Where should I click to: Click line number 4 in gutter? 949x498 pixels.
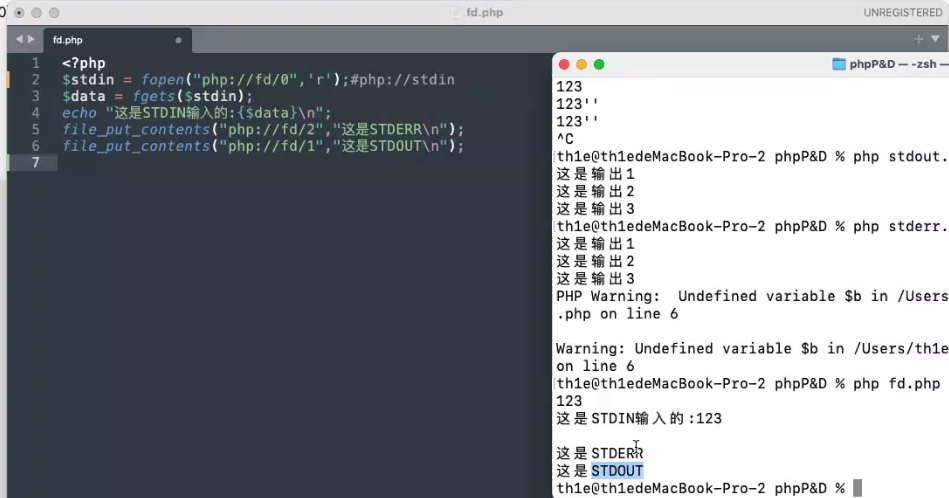coord(36,113)
